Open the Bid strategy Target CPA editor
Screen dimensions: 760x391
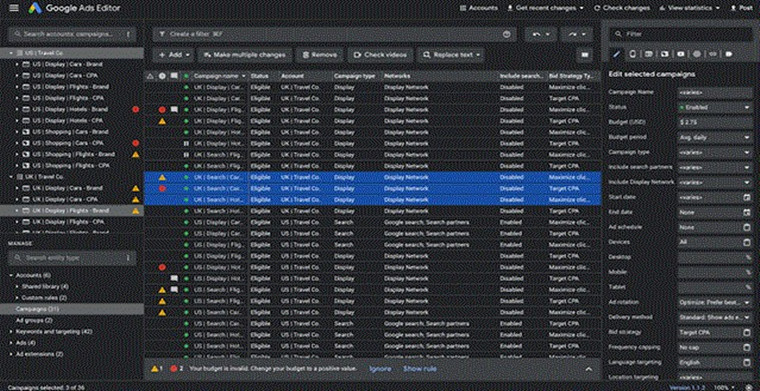(747, 332)
